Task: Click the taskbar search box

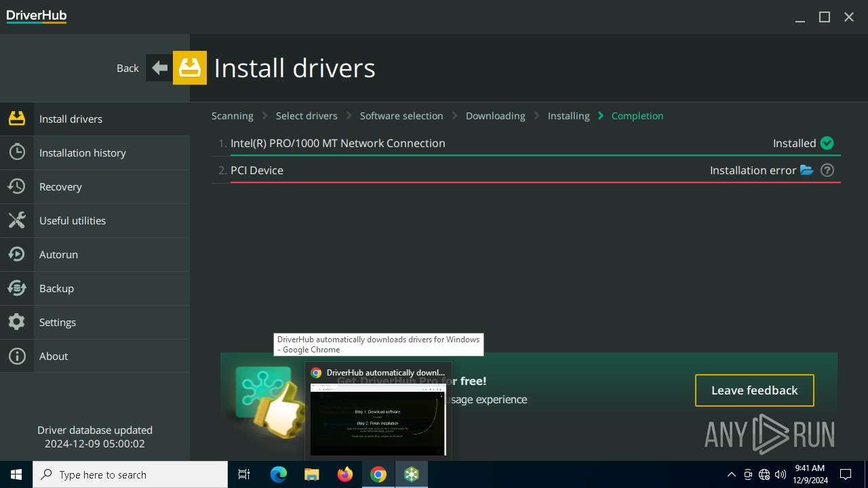Action: tap(130, 474)
